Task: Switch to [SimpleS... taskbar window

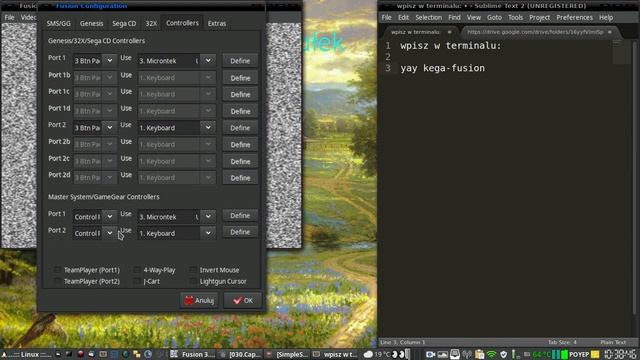Action: (287, 354)
